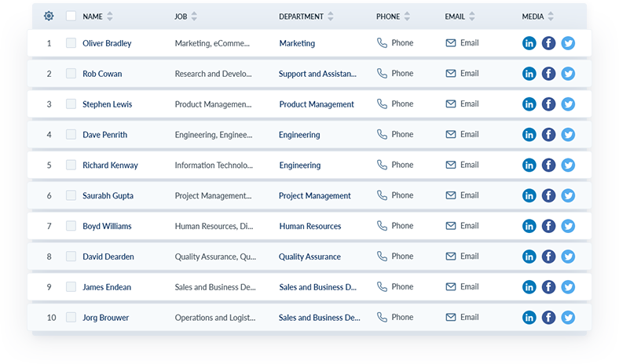
Task: Open Human Resources department link
Action: coord(310,226)
